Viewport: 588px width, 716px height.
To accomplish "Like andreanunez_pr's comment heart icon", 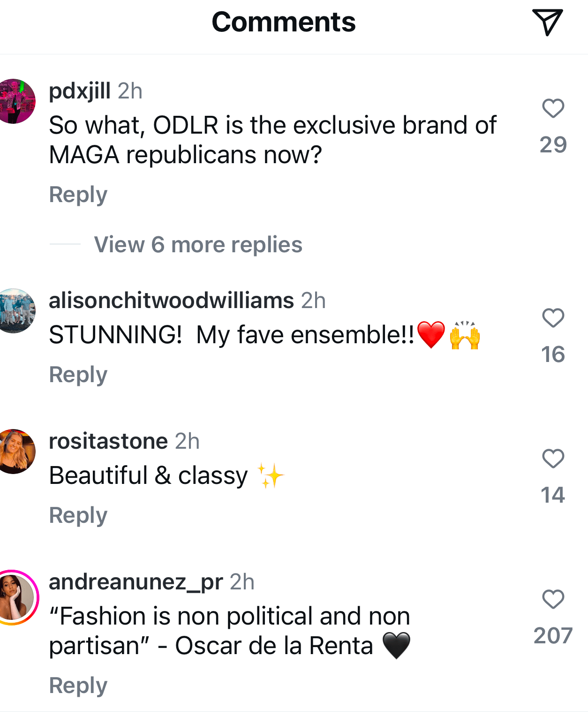I will pos(553,599).
